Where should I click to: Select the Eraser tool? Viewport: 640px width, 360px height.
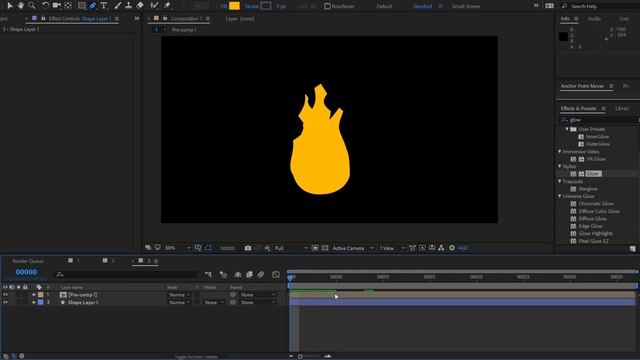pyautogui.click(x=140, y=5)
